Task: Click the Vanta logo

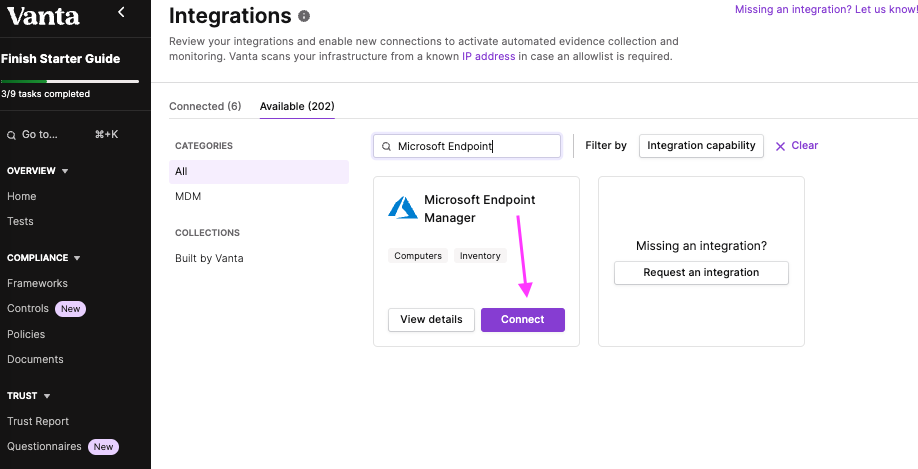Action: pyautogui.click(x=43, y=16)
